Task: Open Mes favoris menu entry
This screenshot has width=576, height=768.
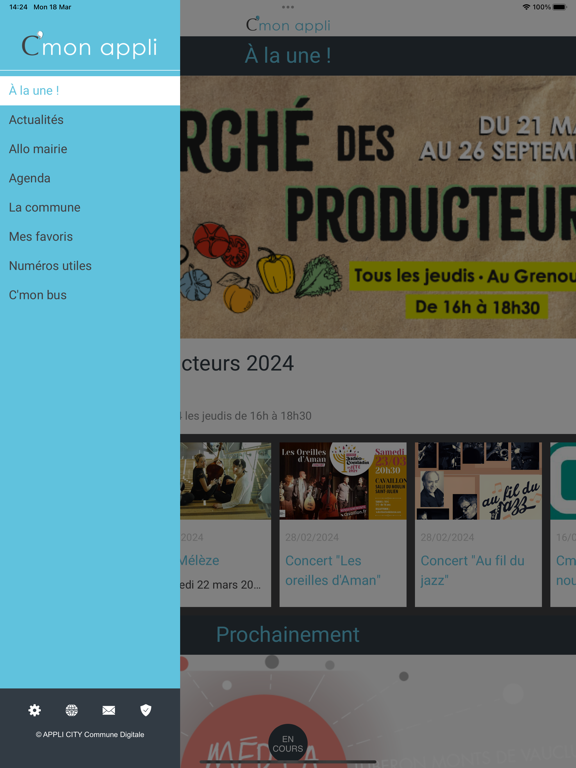Action: coord(90,237)
